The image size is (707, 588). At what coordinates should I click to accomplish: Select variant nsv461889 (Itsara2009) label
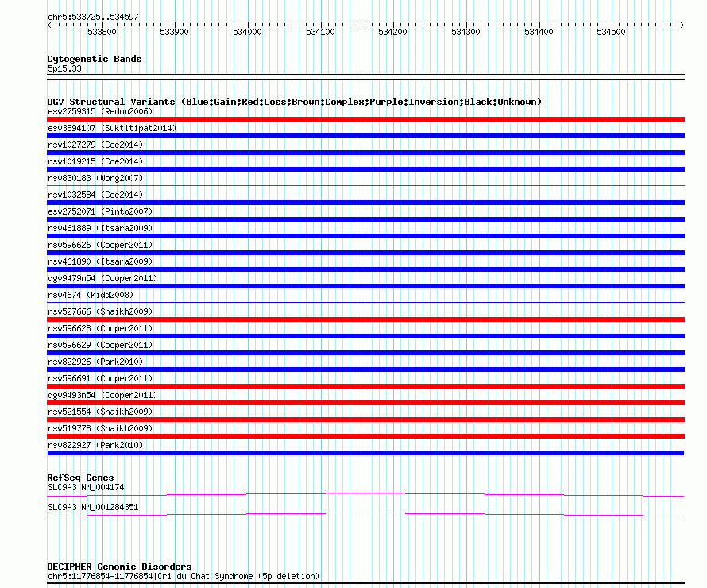100,228
